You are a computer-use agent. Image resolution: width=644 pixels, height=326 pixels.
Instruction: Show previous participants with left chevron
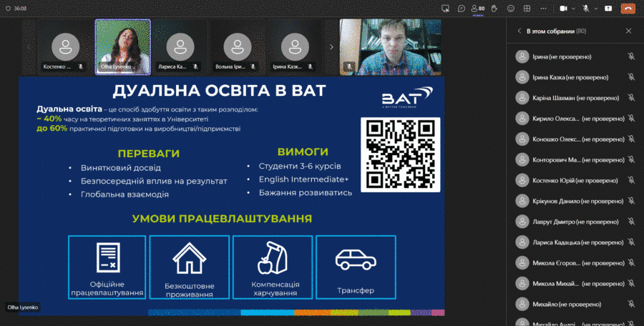click(x=29, y=46)
